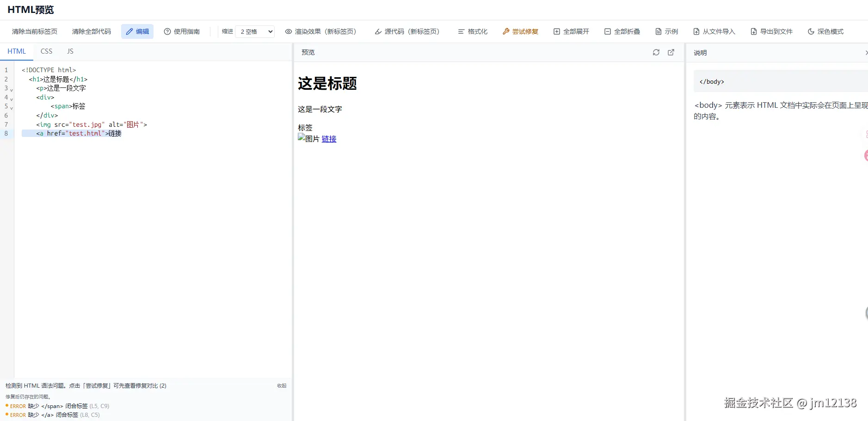Viewport: 868px width, 421px height.
Task: Refresh the preview panel
Action: (x=656, y=52)
